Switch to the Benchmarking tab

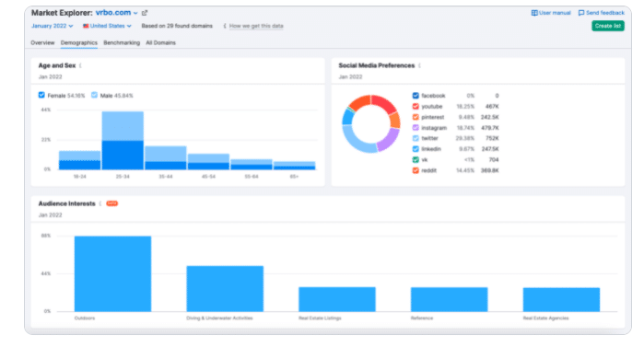pos(122,42)
